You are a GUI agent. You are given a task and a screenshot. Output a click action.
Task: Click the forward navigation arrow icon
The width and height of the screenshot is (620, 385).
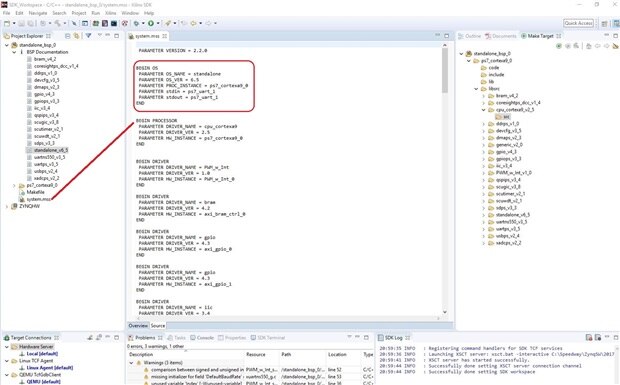click(208, 23)
